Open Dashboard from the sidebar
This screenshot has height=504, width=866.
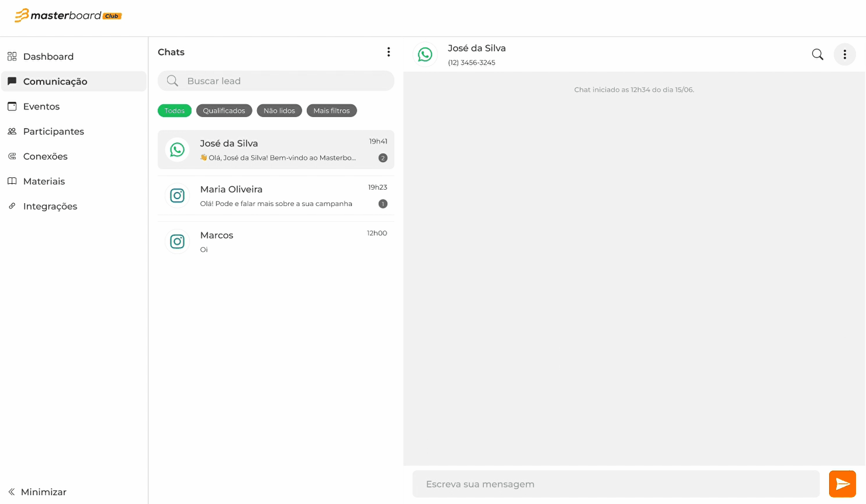point(48,57)
